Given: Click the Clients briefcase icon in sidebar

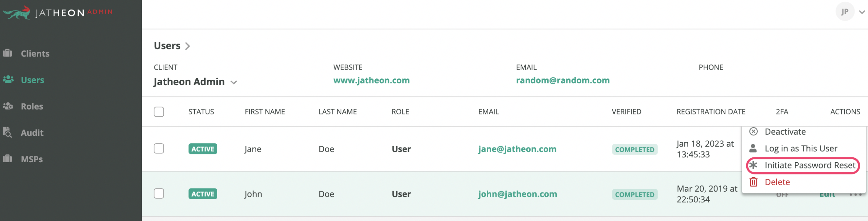Looking at the screenshot, I should coord(8,53).
